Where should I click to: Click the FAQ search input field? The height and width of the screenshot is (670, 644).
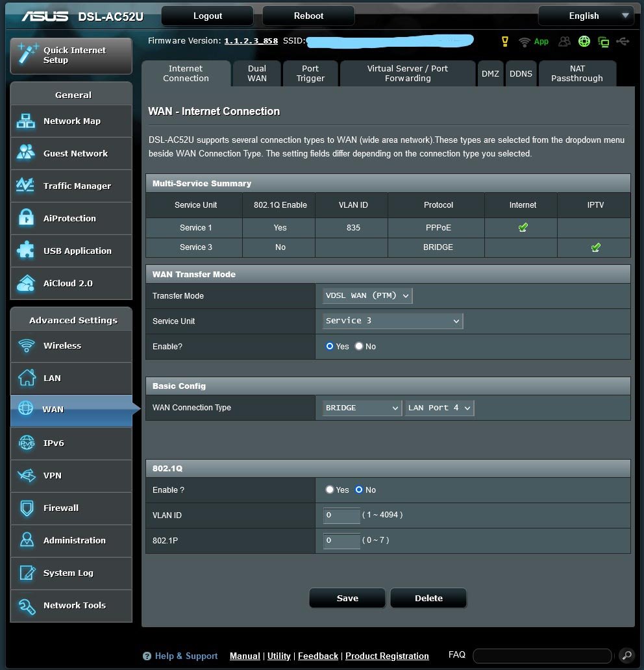[542, 656]
